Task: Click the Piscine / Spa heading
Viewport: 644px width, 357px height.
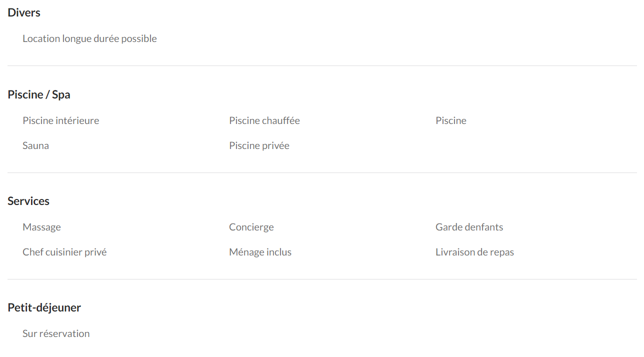Action: click(39, 94)
